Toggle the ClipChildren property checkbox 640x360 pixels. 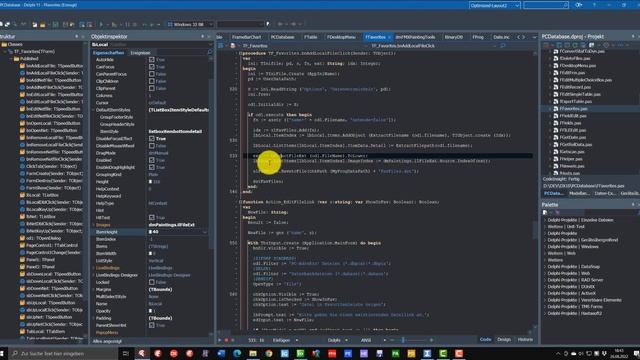[151, 81]
